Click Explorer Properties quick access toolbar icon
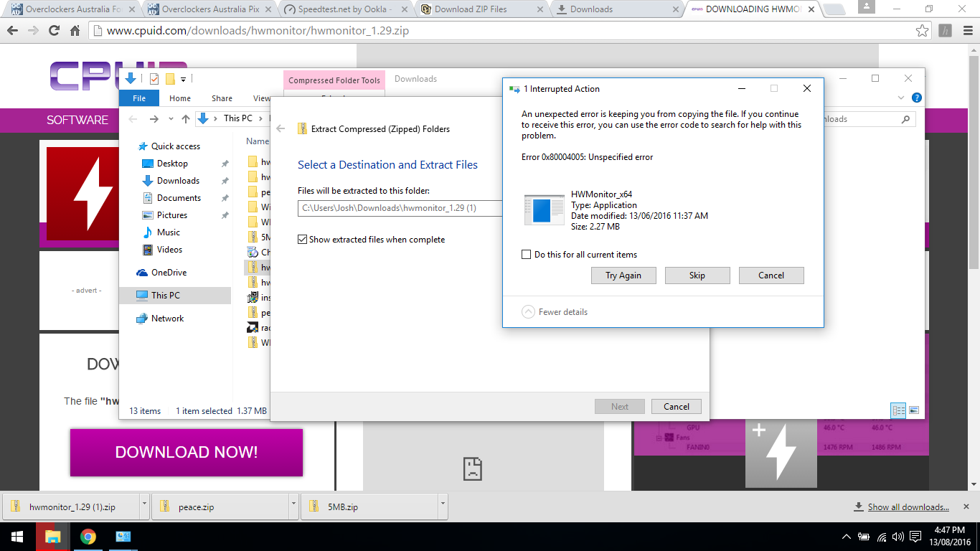This screenshot has height=551, width=980. tap(154, 79)
